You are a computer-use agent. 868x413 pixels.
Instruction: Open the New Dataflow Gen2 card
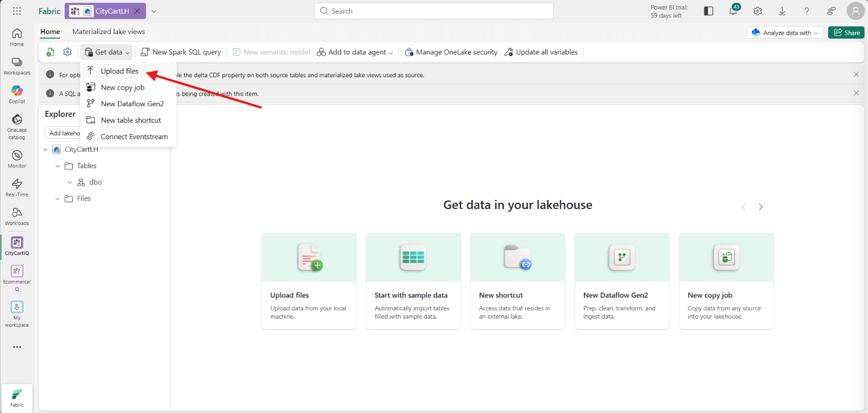coord(622,281)
